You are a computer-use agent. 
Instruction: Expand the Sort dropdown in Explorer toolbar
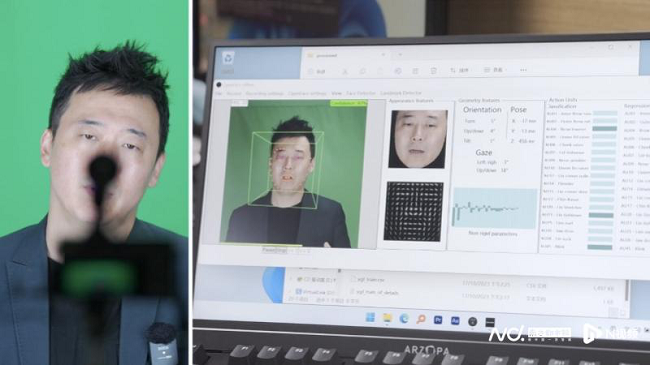coord(460,71)
